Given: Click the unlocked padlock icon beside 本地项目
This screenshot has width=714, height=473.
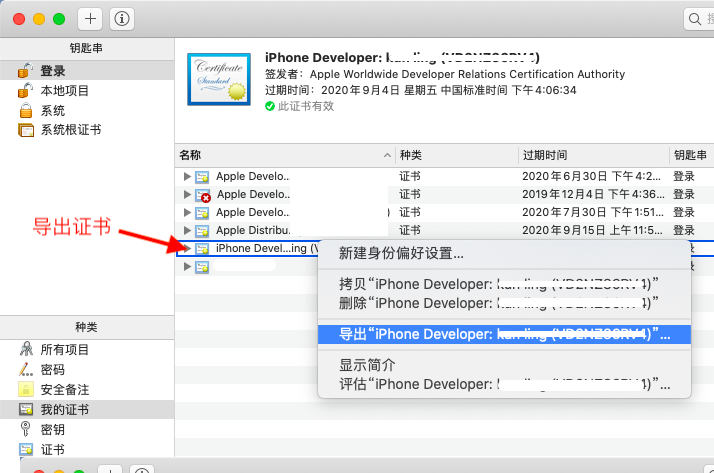Looking at the screenshot, I should [26, 90].
